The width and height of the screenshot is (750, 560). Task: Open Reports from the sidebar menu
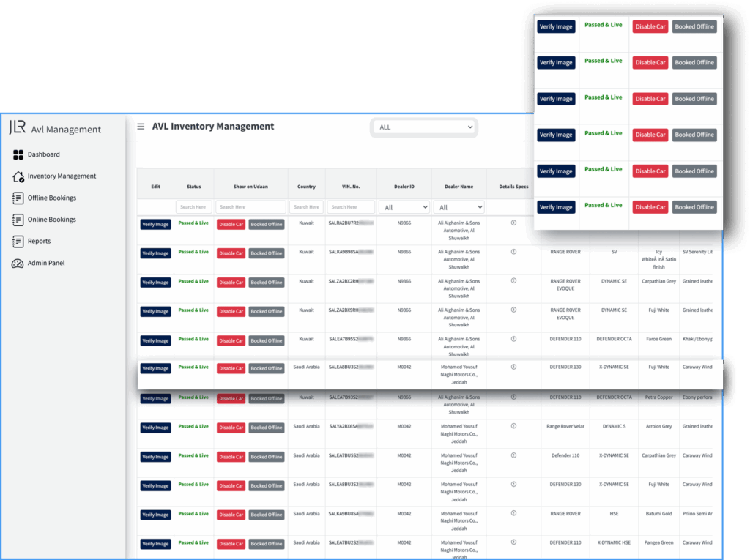[x=39, y=242]
